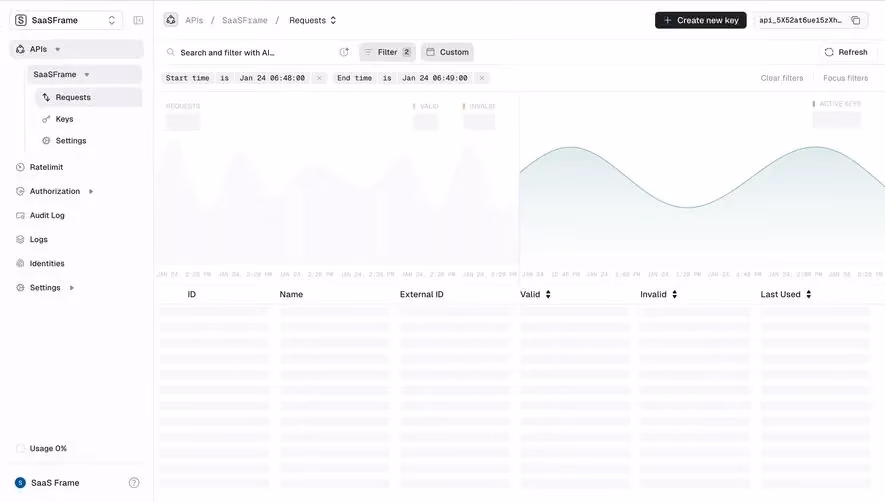Copy the API ID with clipboard icon

[856, 20]
